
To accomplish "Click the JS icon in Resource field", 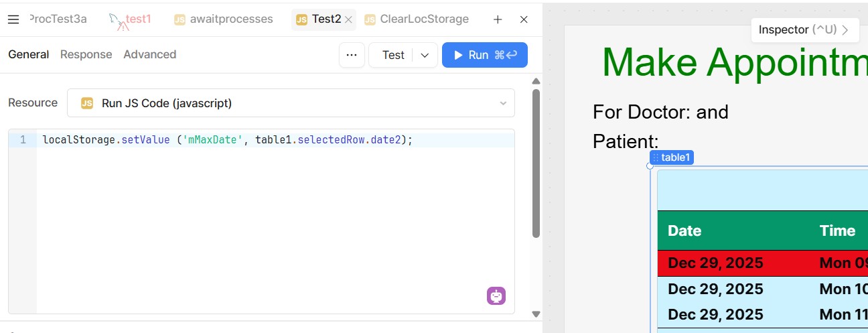I will tap(87, 103).
